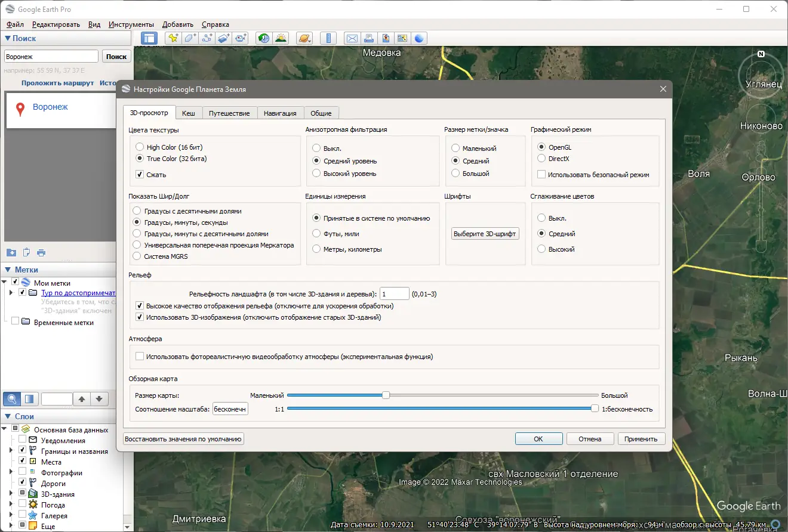Image resolution: width=788 pixels, height=532 pixels.
Task: Choose DirectX graphics mode
Action: pyautogui.click(x=541, y=159)
